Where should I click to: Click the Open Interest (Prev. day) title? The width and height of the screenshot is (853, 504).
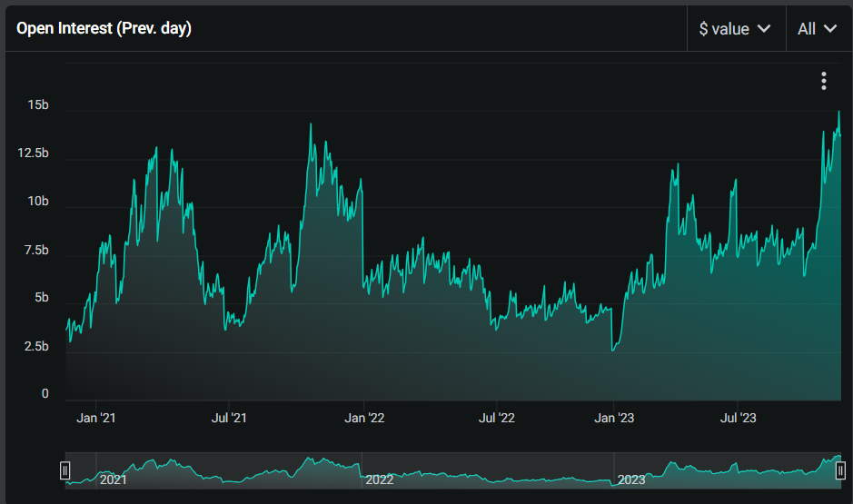104,29
